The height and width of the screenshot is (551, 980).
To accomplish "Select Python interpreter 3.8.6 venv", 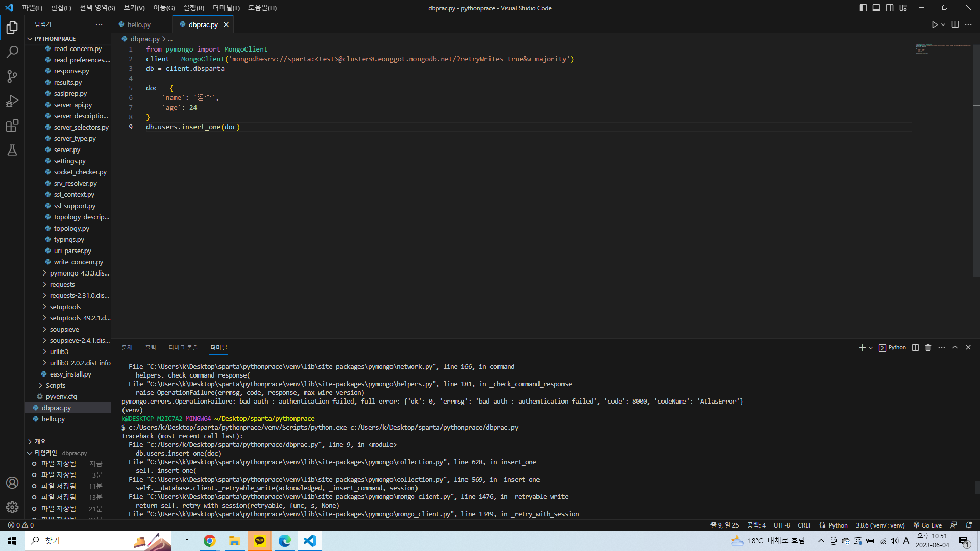I will coord(880,525).
